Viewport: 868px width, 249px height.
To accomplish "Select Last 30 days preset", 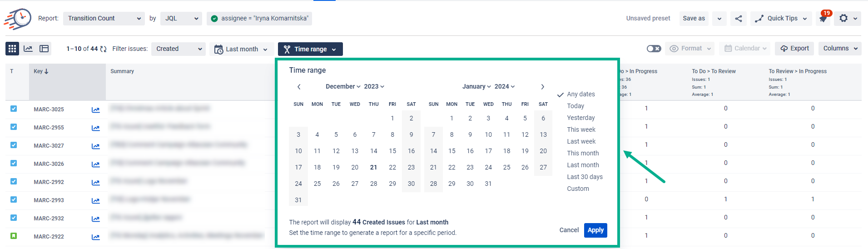I will point(585,177).
